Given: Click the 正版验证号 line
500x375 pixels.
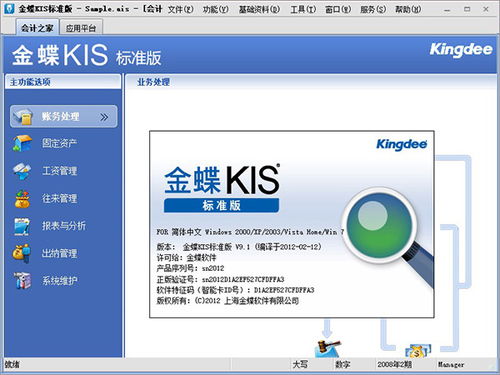Looking at the screenshot, I should coord(220,279).
